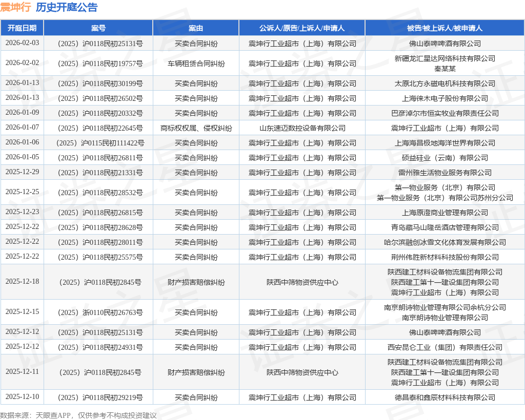Select date cell 2026-02-03
Screen dimensions: 525x420
coord(22,43)
